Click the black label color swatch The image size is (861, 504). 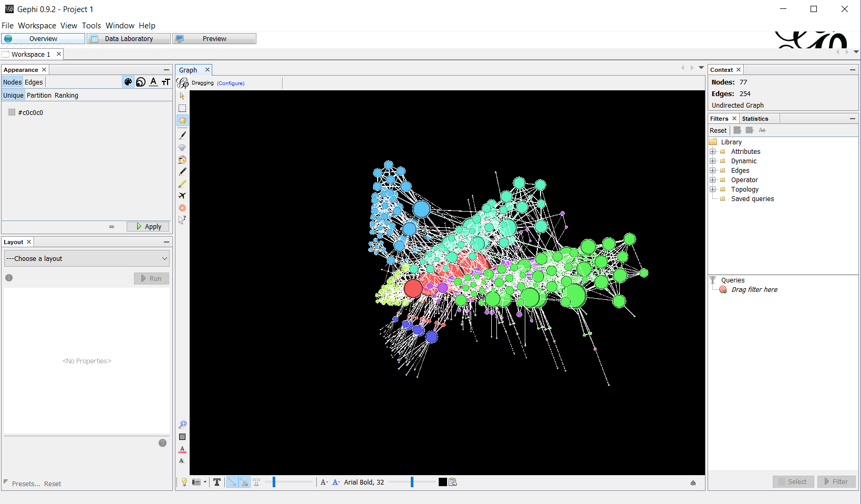coord(442,482)
